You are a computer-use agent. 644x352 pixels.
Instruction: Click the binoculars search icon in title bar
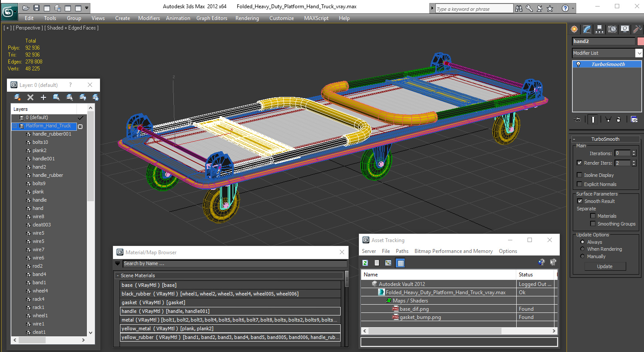click(519, 8)
